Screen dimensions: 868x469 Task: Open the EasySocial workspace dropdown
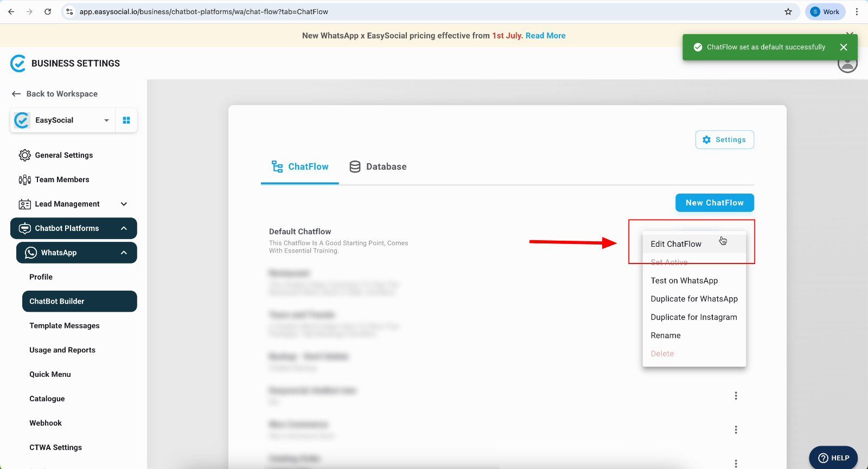62,120
